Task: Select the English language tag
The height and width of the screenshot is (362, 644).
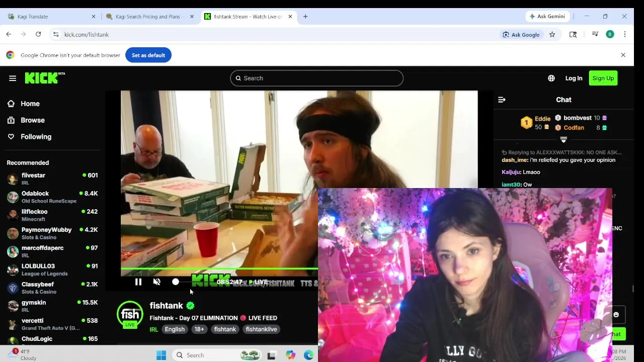Action: tap(175, 329)
